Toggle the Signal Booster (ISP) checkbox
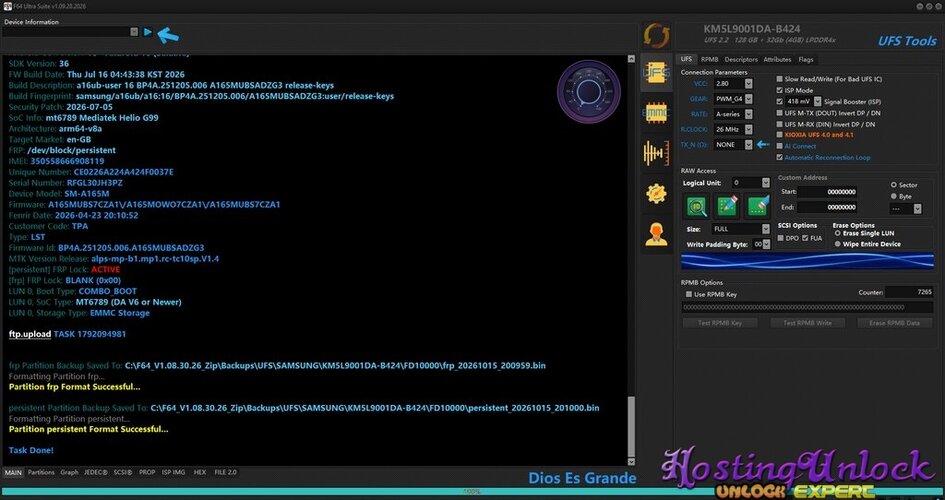This screenshot has width=945, height=500. click(780, 102)
